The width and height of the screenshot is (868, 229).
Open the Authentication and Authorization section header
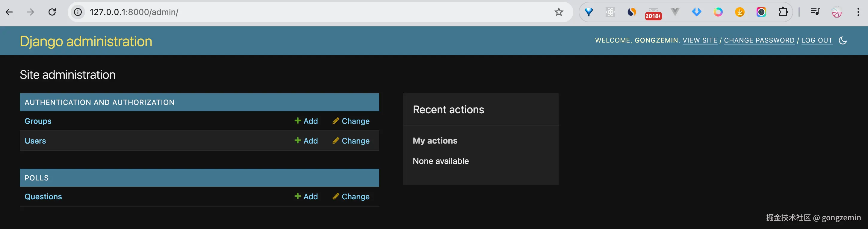tap(99, 102)
